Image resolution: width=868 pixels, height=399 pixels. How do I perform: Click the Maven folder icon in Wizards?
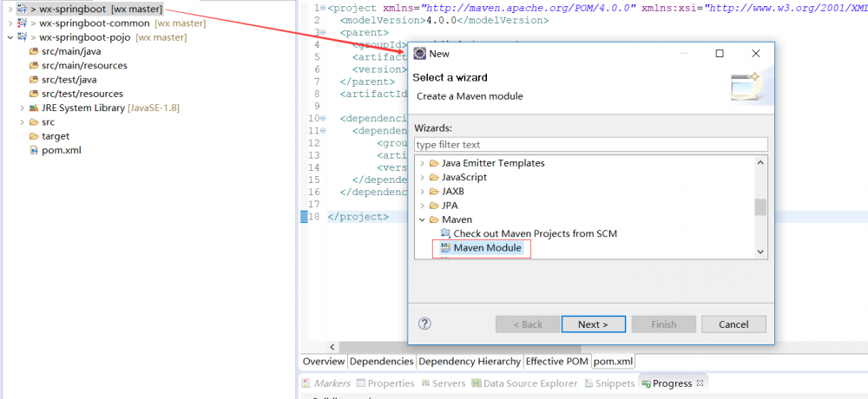click(434, 219)
